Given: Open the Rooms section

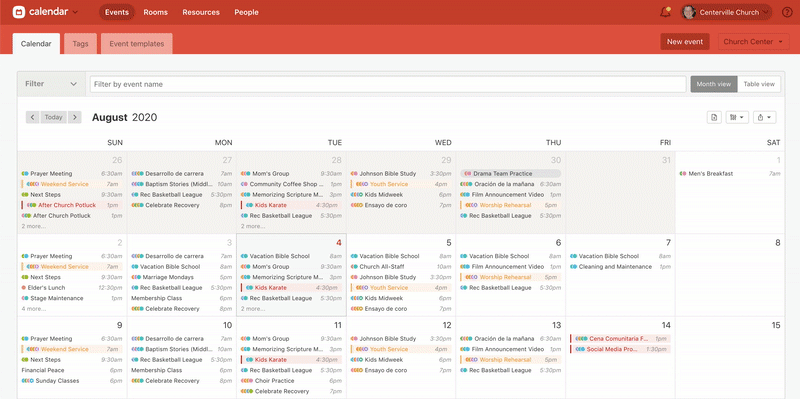Looking at the screenshot, I should (x=155, y=12).
